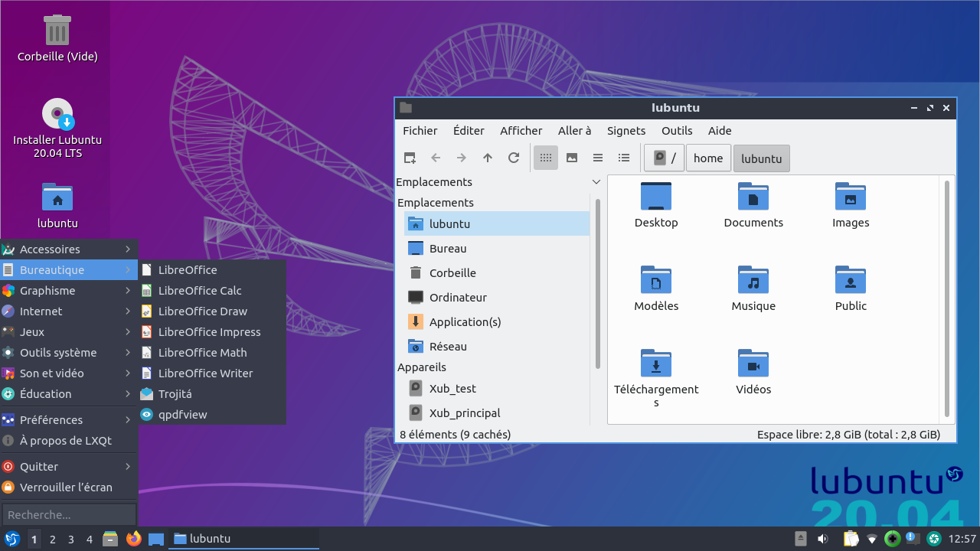Open the Corbeille icon on desktop

point(57,31)
